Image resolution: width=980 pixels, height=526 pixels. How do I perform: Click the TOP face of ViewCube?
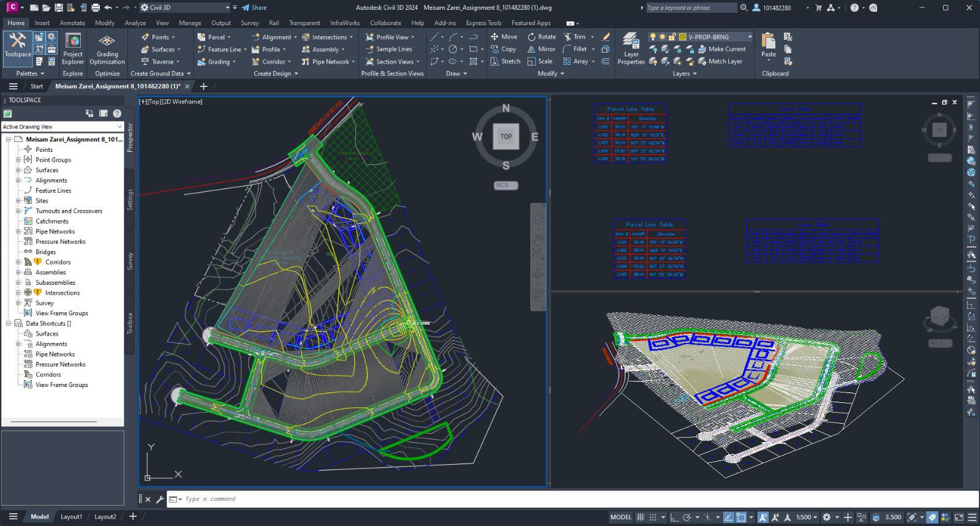tap(506, 137)
